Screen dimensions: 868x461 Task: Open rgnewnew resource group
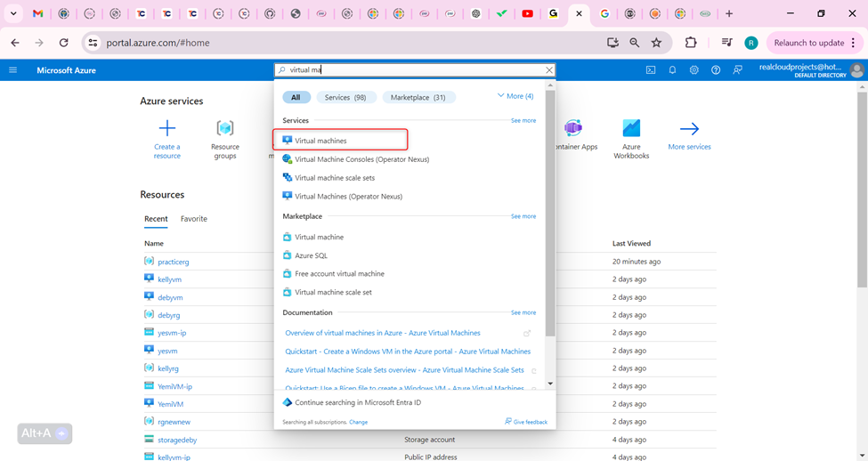click(x=174, y=422)
